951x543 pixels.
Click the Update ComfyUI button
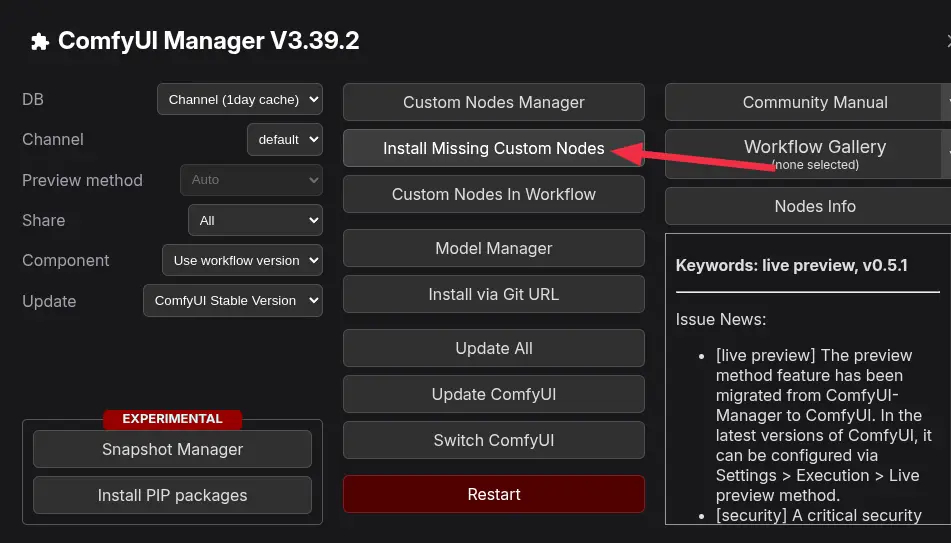[x=493, y=394]
